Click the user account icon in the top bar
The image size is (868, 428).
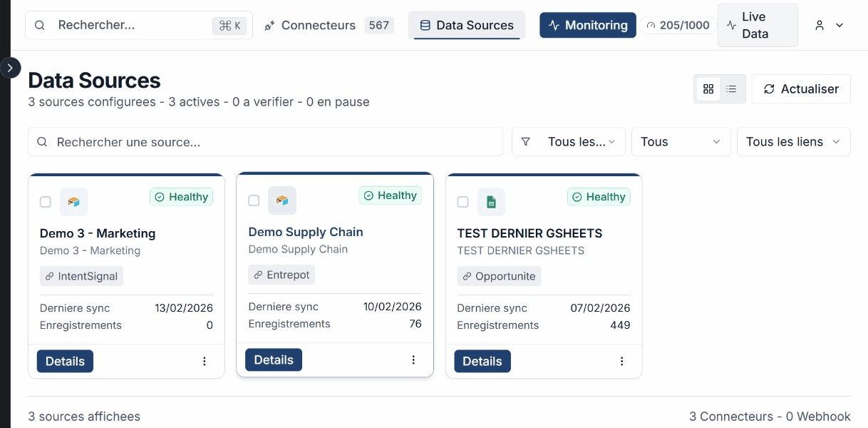(818, 25)
